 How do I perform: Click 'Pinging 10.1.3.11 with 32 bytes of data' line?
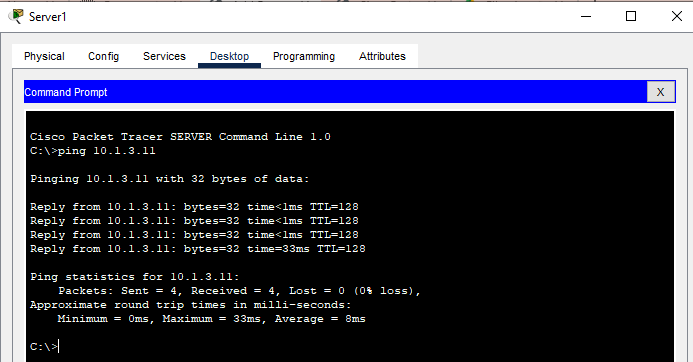click(x=170, y=179)
